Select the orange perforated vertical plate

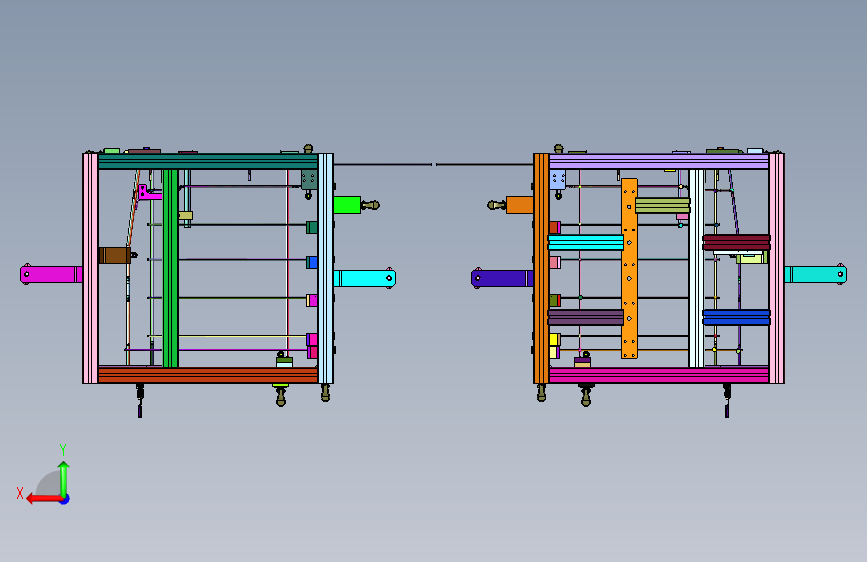pos(629,268)
